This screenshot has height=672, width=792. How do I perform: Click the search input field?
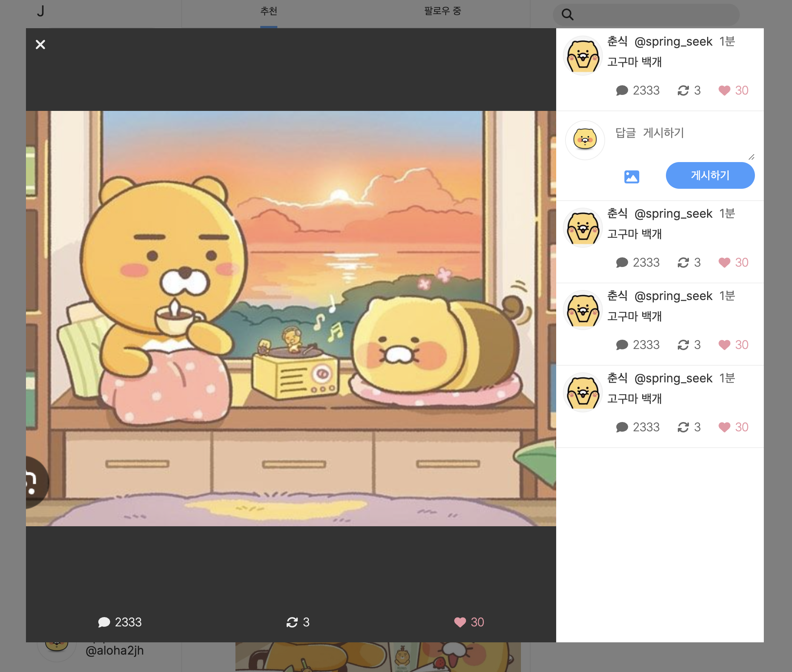(x=655, y=15)
